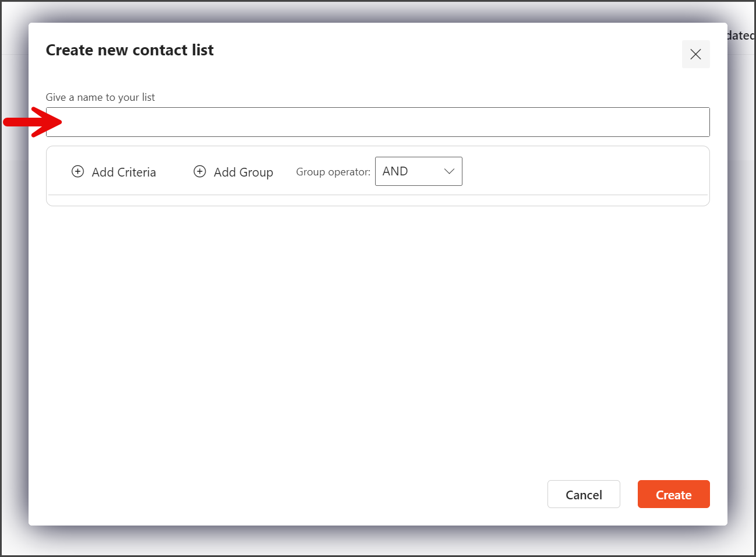Image resolution: width=756 pixels, height=557 pixels.
Task: Click the 'Create new contact list' heading
Action: coord(130,50)
